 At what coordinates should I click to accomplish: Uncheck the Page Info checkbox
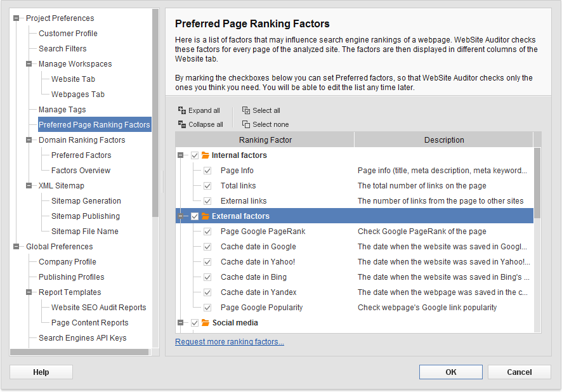click(x=207, y=171)
